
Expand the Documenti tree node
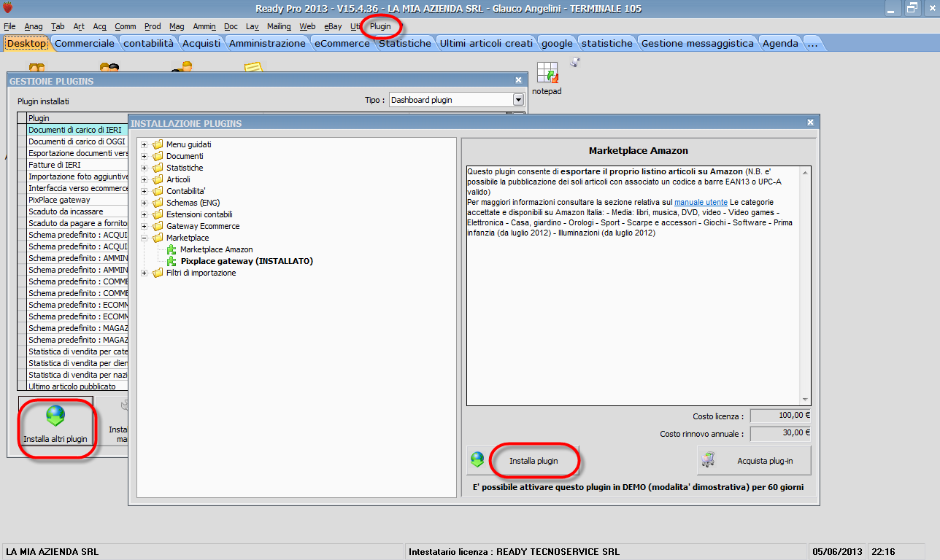tap(145, 156)
